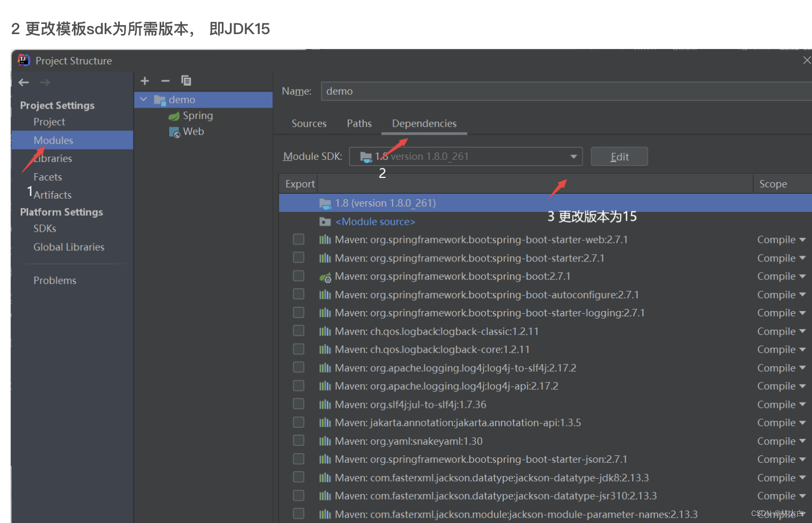Screen dimensions: 812x523
Task: Check export box for logback-core
Action: click(299, 349)
